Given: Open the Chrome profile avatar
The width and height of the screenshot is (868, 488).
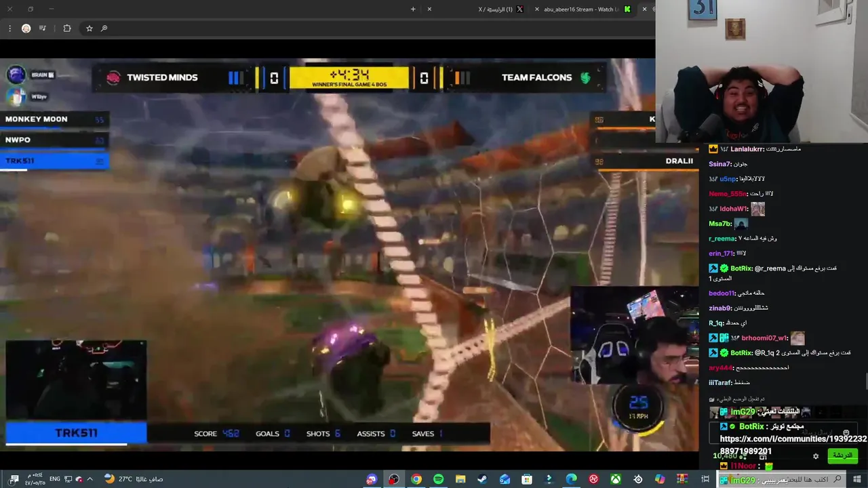Looking at the screenshot, I should (x=26, y=28).
